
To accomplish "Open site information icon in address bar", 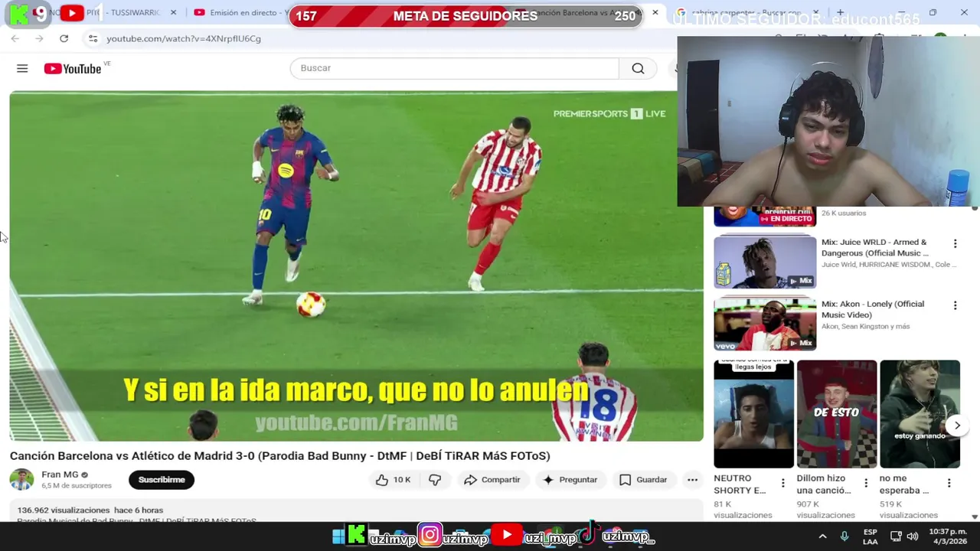I will click(x=93, y=38).
